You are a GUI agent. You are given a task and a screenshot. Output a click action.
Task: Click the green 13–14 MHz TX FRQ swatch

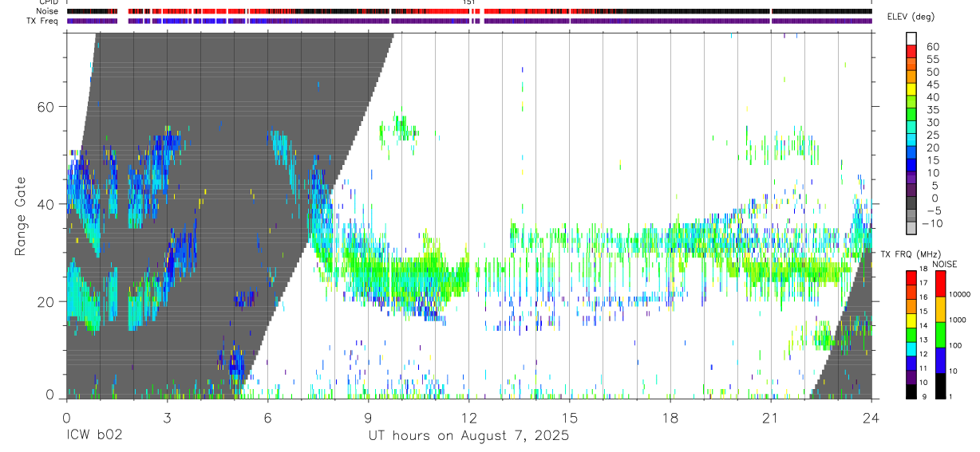tap(911, 335)
